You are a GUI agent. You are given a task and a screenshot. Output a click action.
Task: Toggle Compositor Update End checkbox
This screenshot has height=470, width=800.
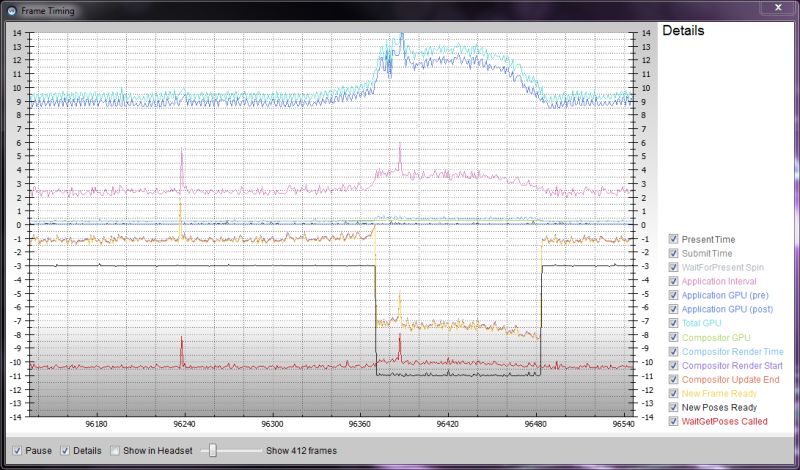click(x=673, y=379)
